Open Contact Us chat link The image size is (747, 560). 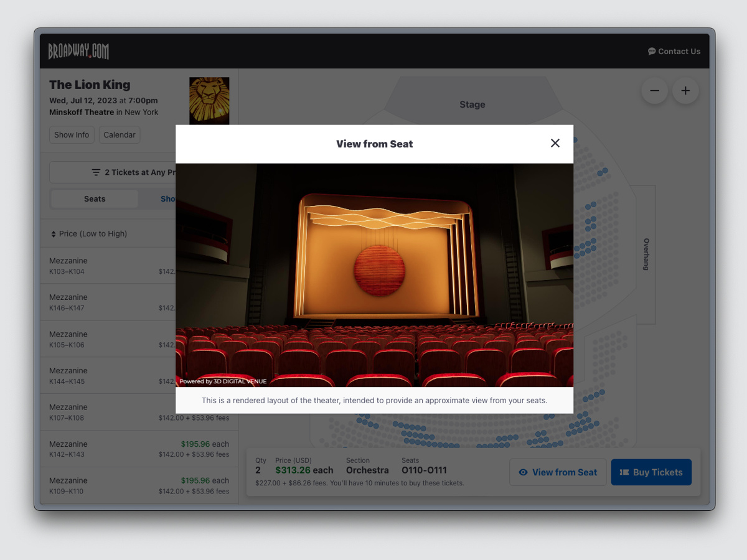coord(674,52)
